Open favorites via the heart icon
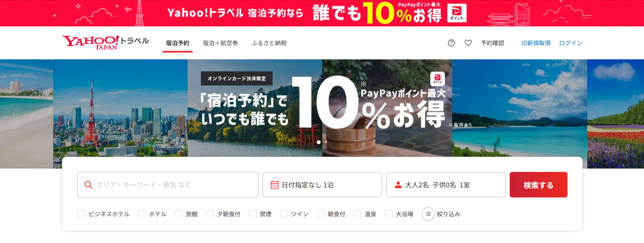This screenshot has height=243, width=644. pyautogui.click(x=468, y=43)
